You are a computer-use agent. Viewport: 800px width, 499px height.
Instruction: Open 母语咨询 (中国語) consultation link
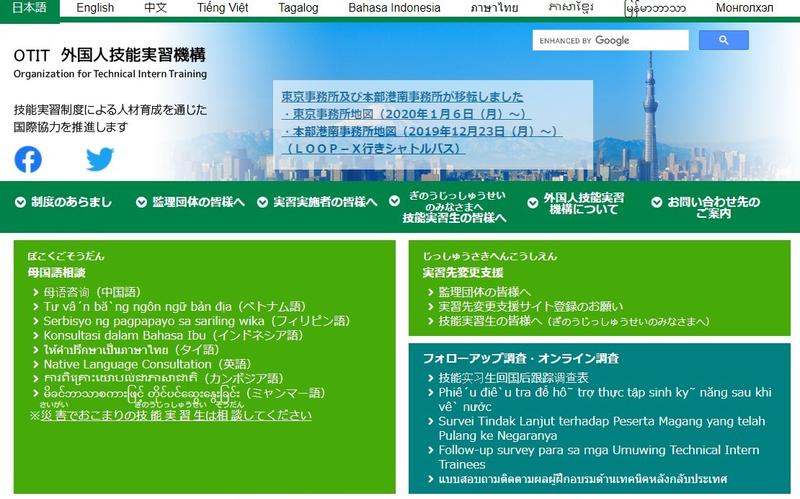[92, 292]
